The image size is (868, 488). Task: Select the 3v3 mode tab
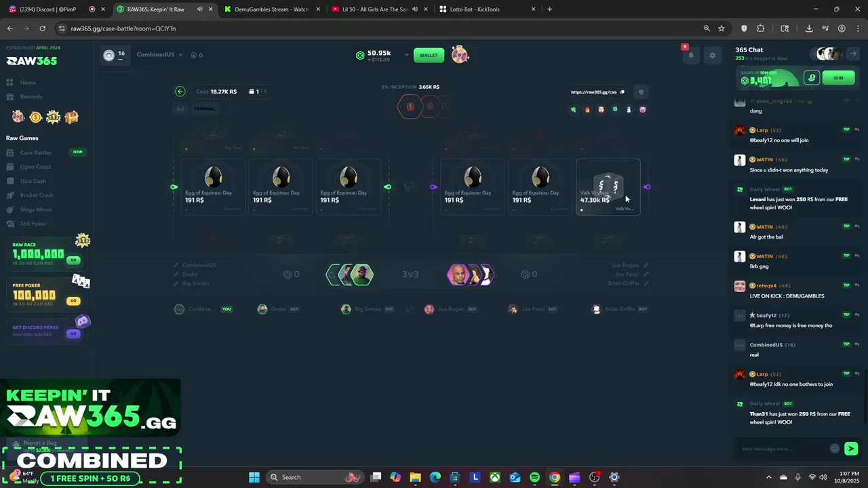(180, 108)
